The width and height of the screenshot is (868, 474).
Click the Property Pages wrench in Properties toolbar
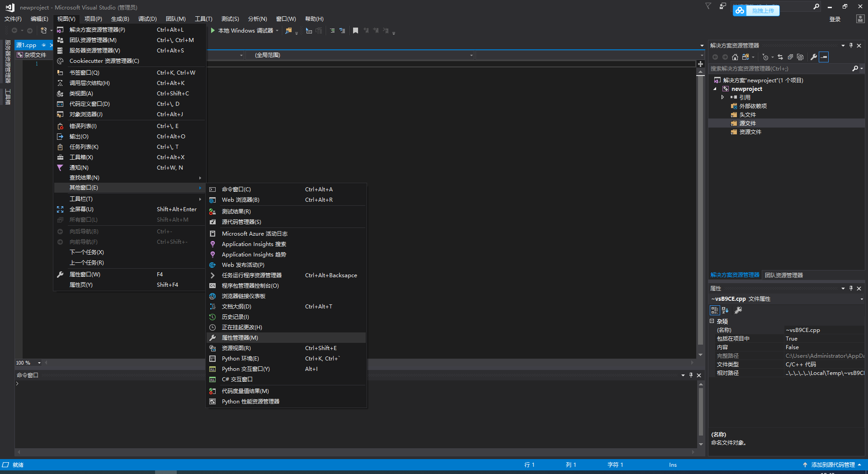[738, 310]
